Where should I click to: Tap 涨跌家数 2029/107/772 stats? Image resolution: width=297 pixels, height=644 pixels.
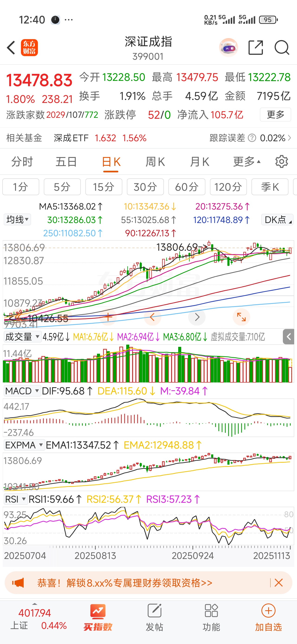point(52,115)
